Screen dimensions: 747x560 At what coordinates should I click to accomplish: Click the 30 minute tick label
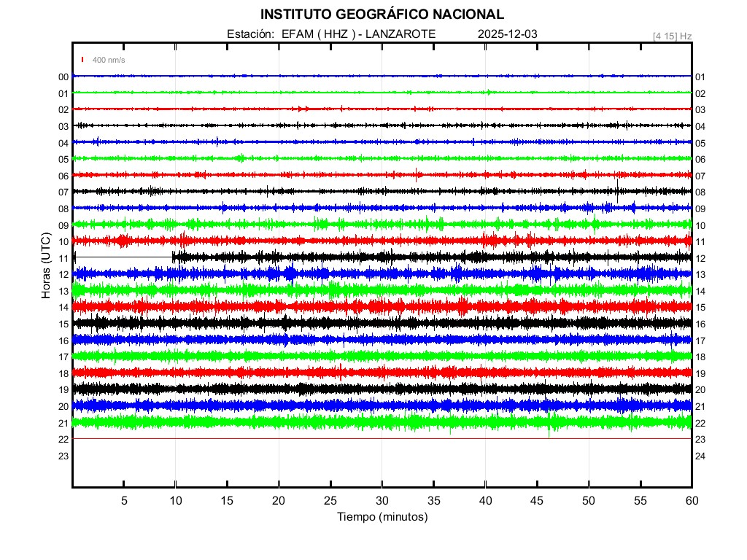pyautogui.click(x=382, y=500)
